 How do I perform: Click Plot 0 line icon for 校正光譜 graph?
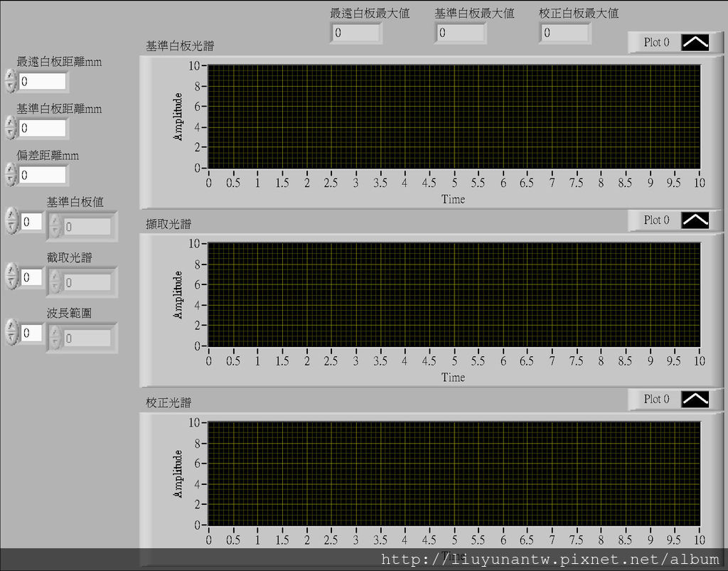pos(695,400)
